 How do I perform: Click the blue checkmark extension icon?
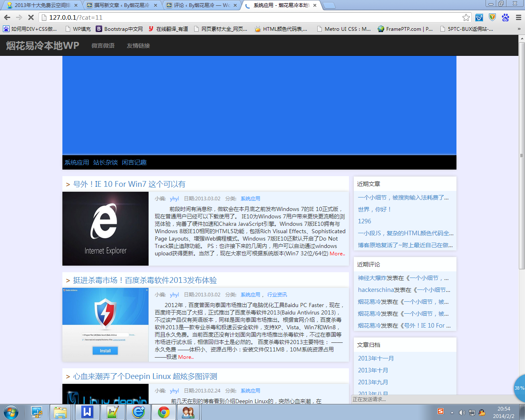coord(479,17)
